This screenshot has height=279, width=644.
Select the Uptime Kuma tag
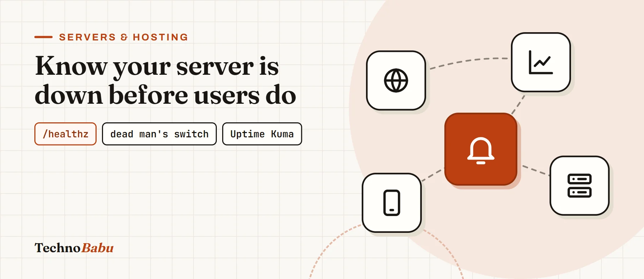[262, 134]
